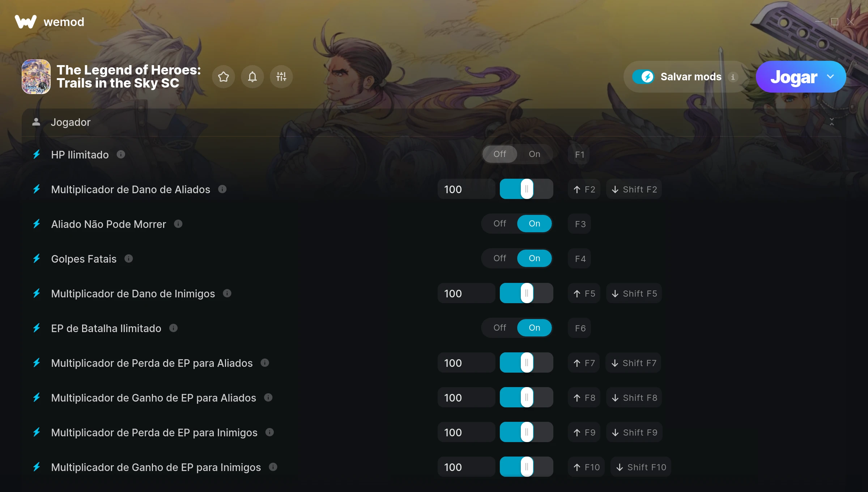
Task: Click the Multiplicador de Dano de Inimigos slider
Action: pyautogui.click(x=527, y=293)
